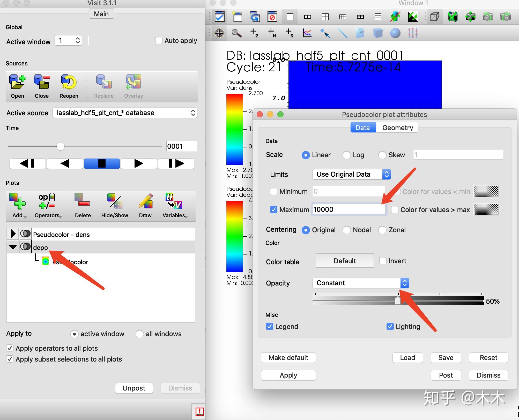519x420 pixels.
Task: Dismiss the Pseudocolor attributes window
Action: point(488,375)
